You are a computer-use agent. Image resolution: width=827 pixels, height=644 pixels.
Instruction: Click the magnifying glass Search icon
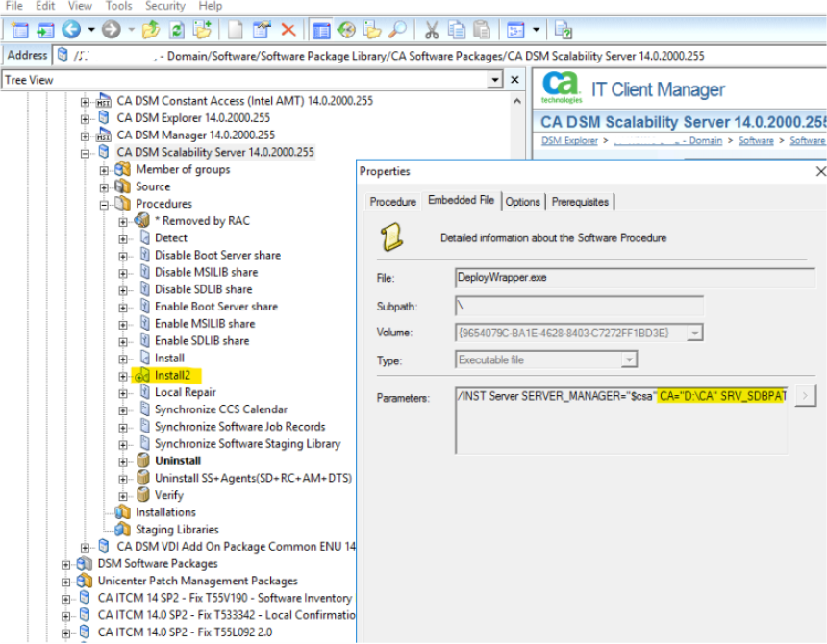click(396, 30)
